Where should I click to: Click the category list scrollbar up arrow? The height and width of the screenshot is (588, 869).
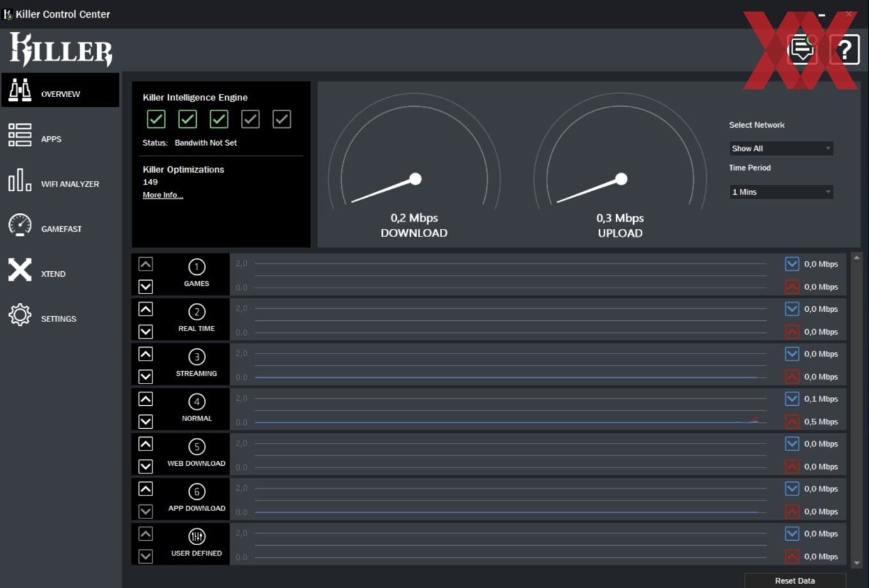[x=857, y=257]
